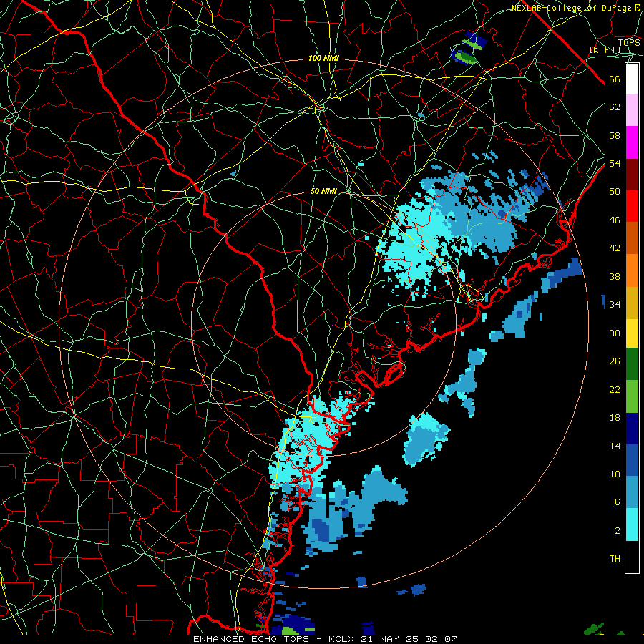Pick the light green legend swatch
The height and width of the screenshot is (644, 644).
coord(632,396)
